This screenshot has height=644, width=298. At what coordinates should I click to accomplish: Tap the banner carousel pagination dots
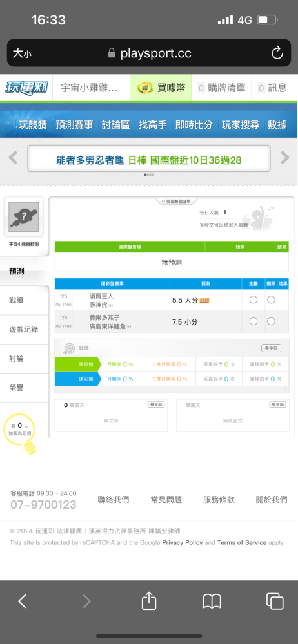coord(149,175)
